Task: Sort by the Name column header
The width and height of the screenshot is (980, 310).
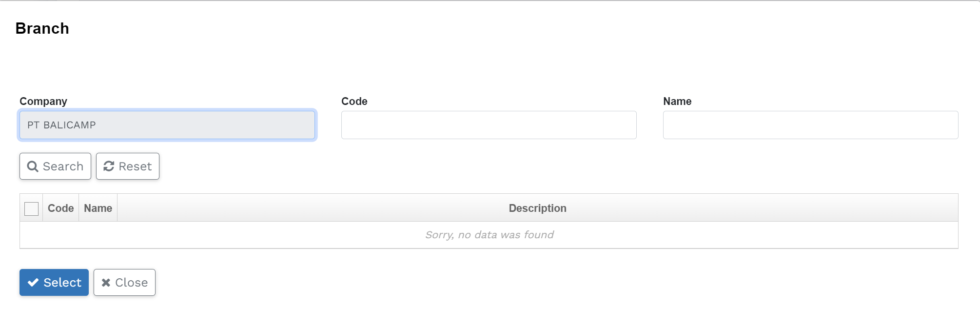Action: [x=98, y=208]
